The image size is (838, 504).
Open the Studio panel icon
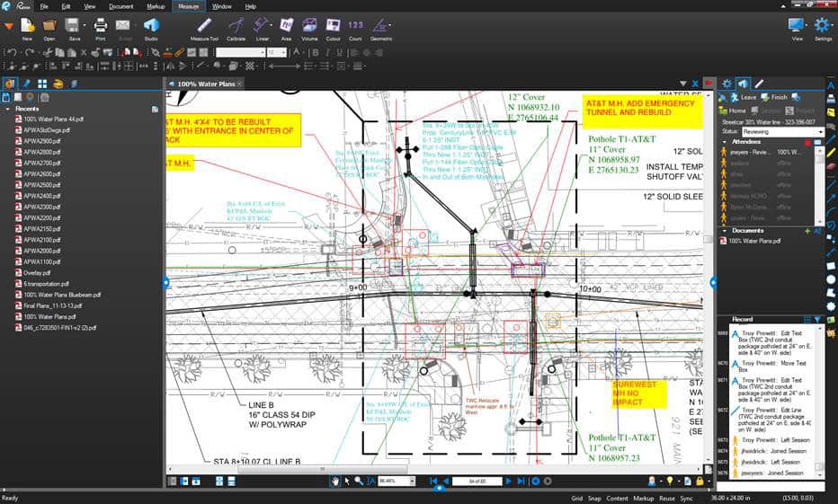pos(151,26)
